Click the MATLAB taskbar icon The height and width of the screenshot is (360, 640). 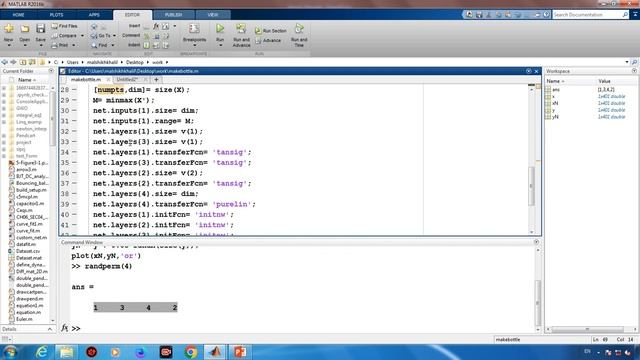215,352
